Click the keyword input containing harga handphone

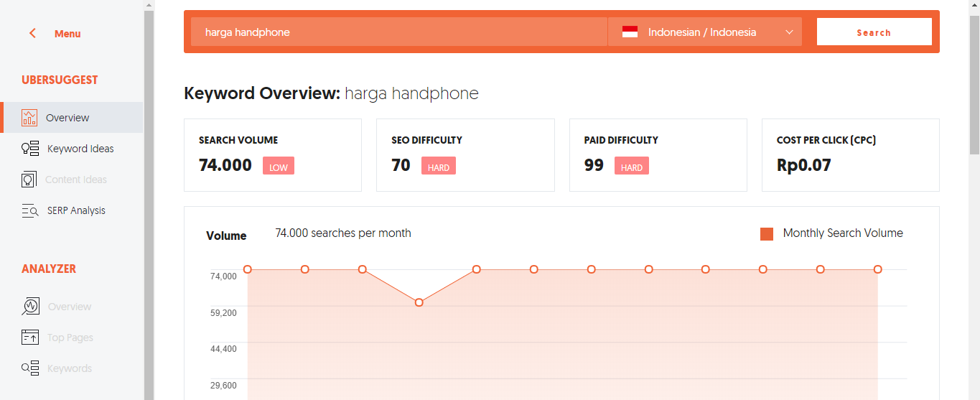[x=399, y=32]
